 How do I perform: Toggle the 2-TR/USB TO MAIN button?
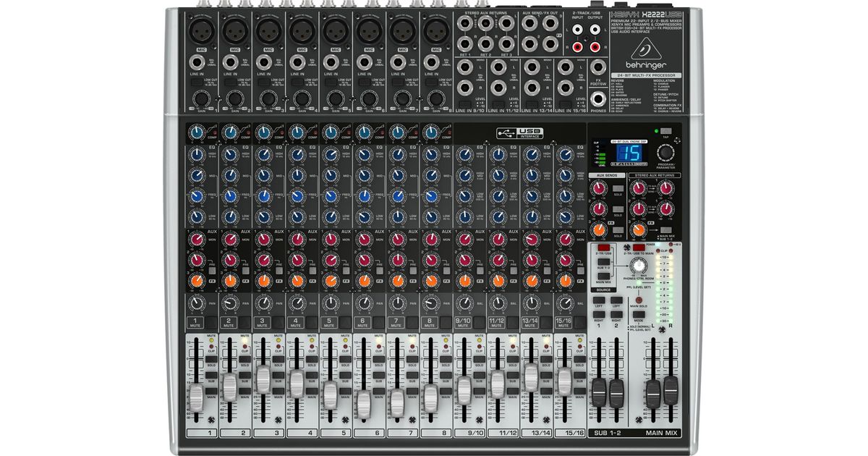click(638, 248)
